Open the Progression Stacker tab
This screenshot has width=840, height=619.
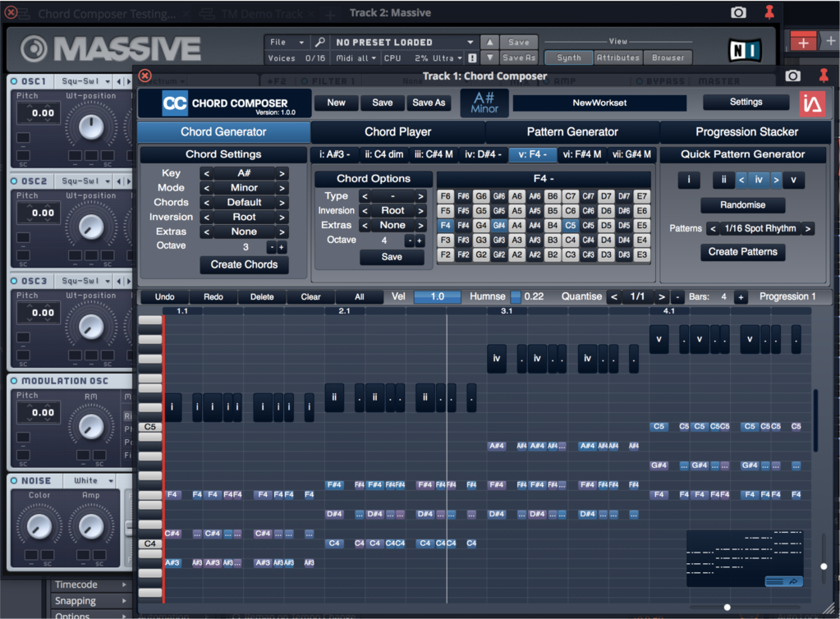(x=747, y=131)
